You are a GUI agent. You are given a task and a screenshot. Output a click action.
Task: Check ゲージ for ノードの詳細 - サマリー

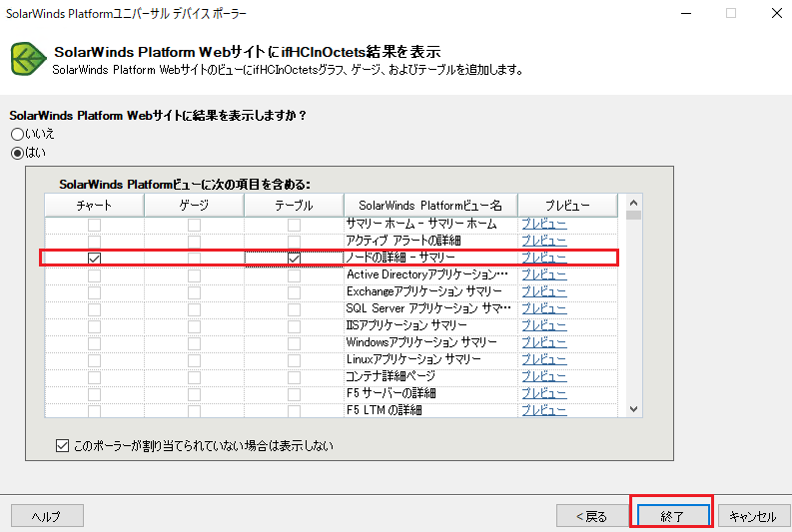click(194, 259)
